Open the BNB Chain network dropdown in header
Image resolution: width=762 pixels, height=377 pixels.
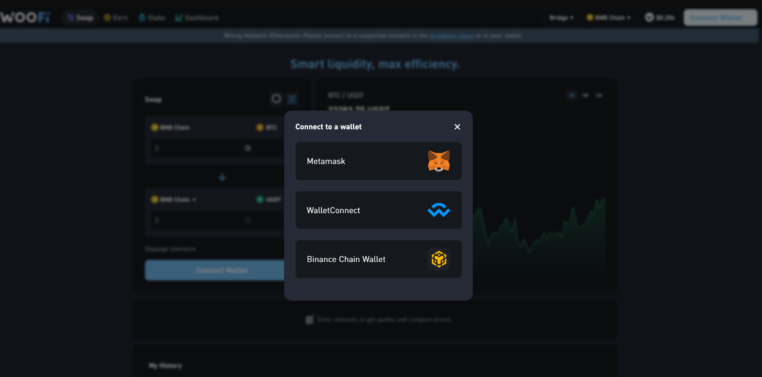point(608,18)
